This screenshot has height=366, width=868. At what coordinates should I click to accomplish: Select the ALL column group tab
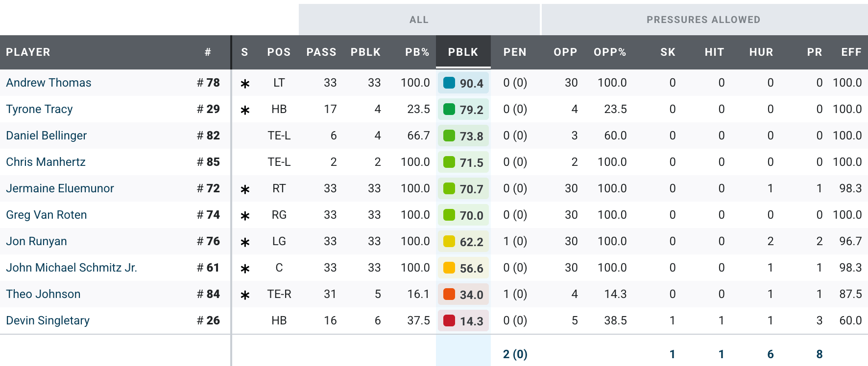tap(419, 20)
